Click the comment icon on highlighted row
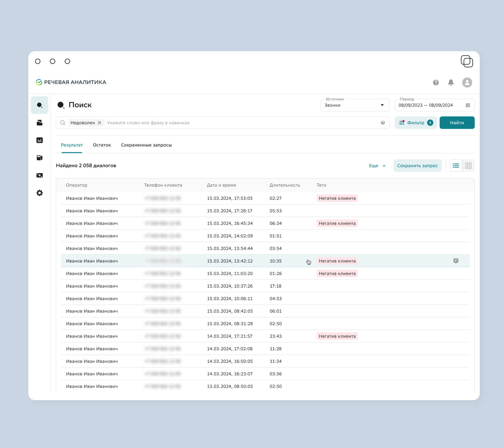The width and height of the screenshot is (504, 448). tap(455, 261)
